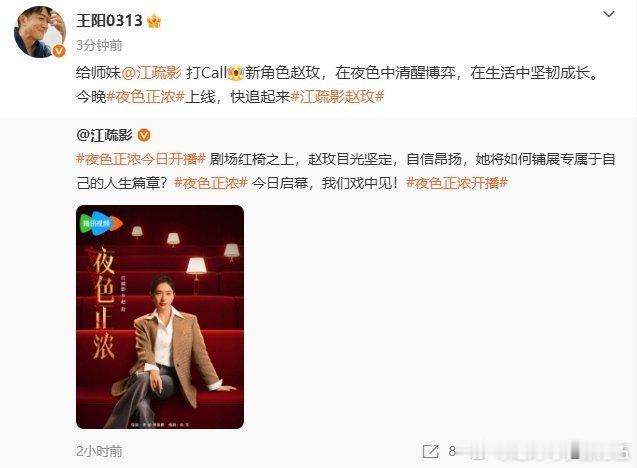Image resolution: width=637 pixels, height=468 pixels.
Task: Click the orange verified badge on avatar
Action: (59, 51)
